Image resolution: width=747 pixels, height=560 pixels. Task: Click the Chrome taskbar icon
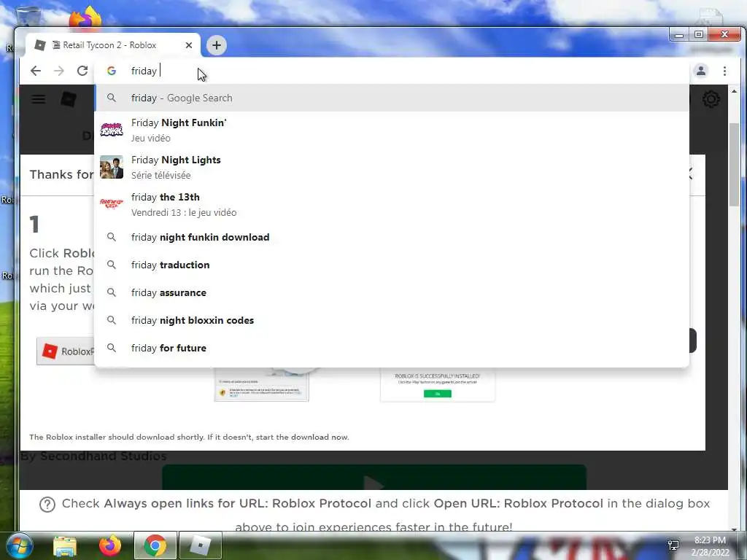155,545
